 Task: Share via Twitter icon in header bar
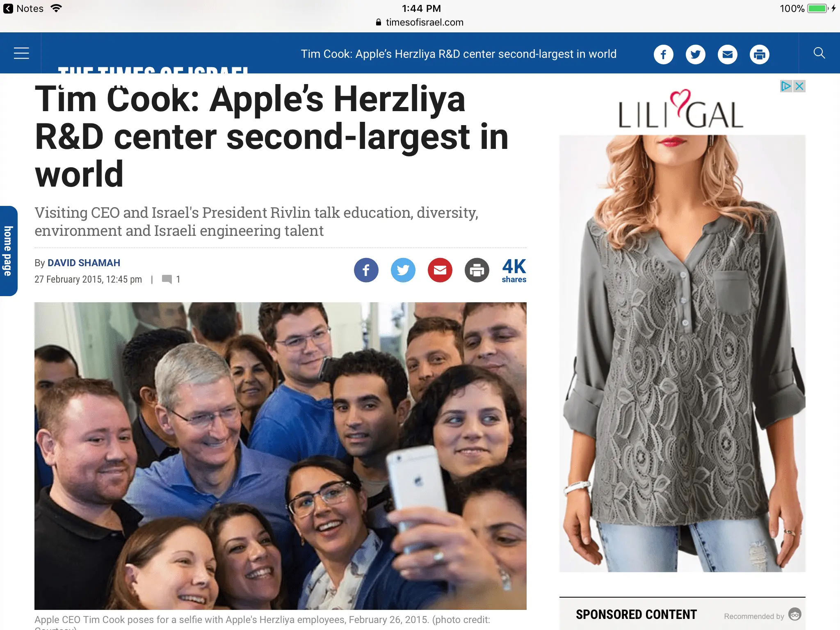695,54
